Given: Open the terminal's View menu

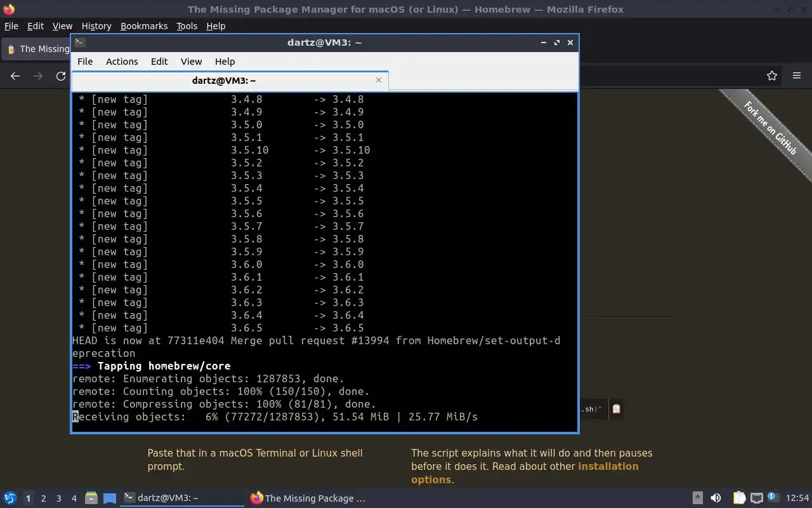Looking at the screenshot, I should click(x=191, y=62).
